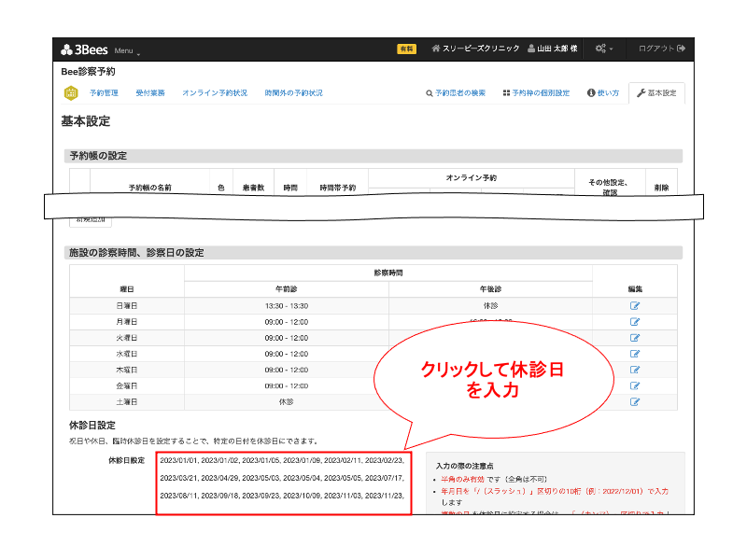
Task: Edit 土曜日 consultation hours
Action: (x=635, y=402)
